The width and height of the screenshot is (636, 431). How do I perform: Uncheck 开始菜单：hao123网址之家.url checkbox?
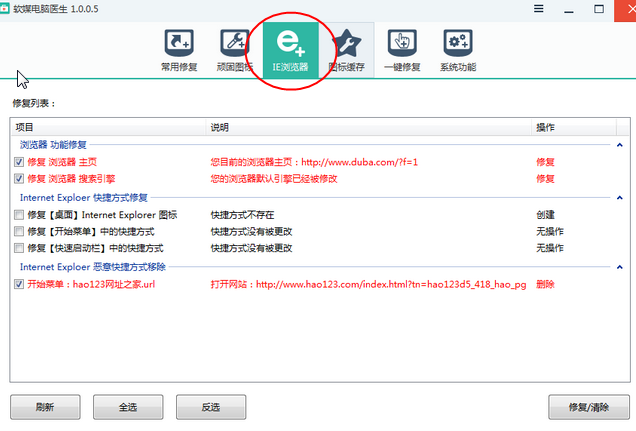click(19, 284)
